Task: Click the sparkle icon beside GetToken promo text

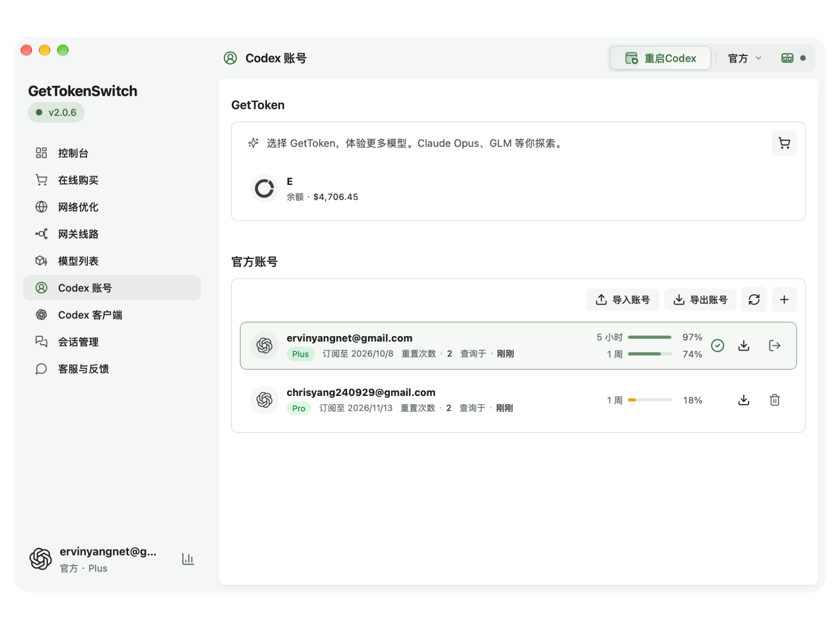Action: pos(253,143)
